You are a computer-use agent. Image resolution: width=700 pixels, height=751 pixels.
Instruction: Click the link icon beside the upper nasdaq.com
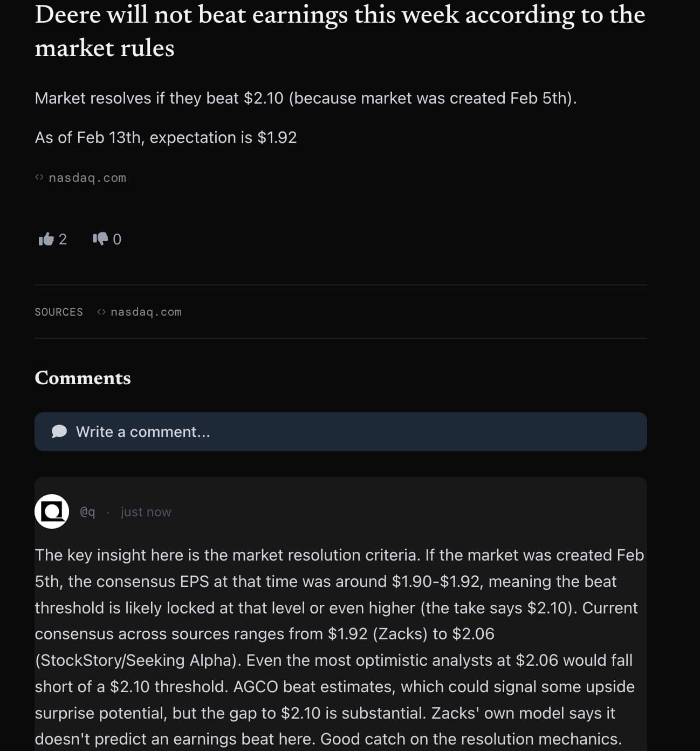tap(39, 177)
